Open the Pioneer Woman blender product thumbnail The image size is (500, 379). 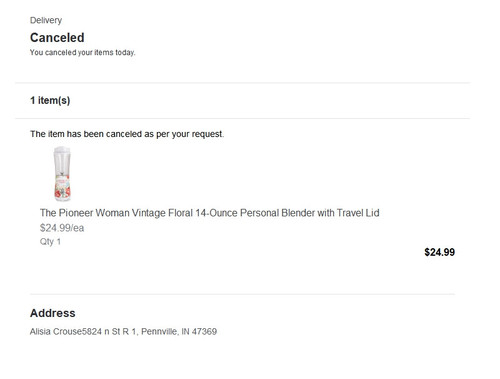pos(62,174)
